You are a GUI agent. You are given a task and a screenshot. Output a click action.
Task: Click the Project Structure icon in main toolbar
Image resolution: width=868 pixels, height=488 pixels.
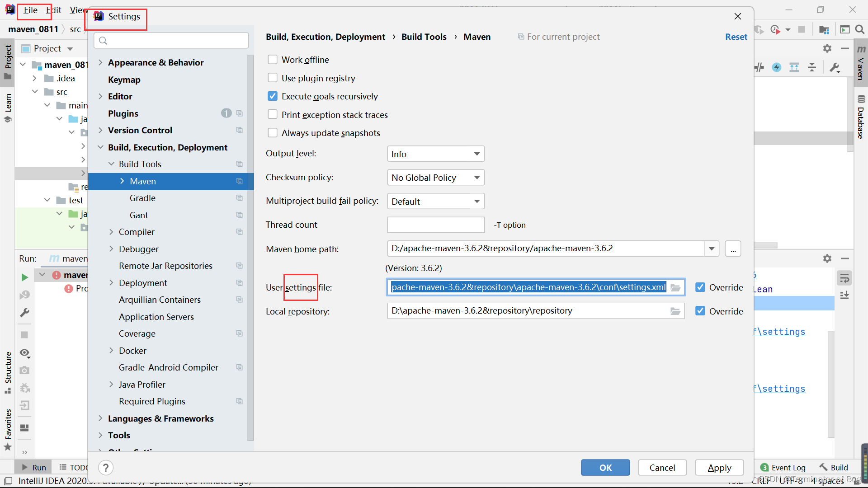[824, 30]
